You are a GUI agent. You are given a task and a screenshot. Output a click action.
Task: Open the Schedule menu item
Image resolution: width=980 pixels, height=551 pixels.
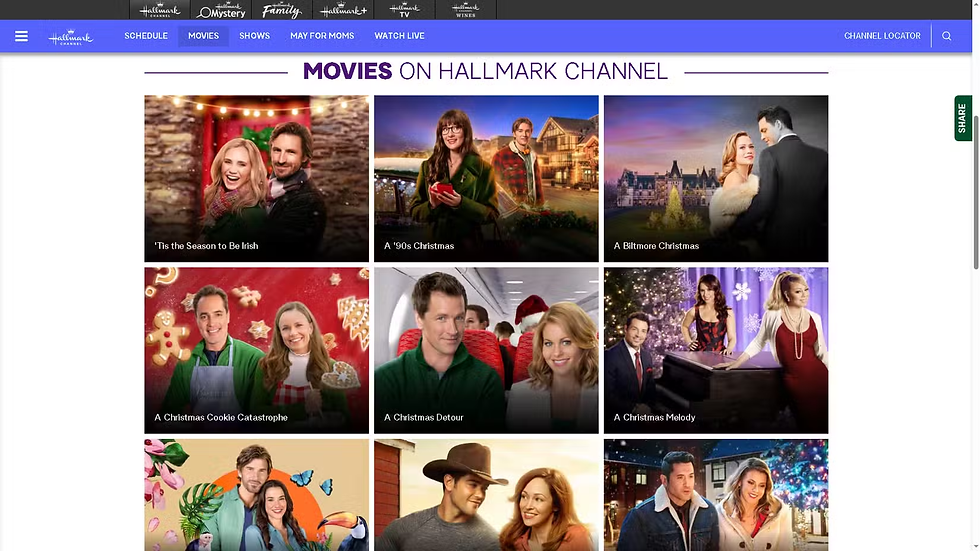point(146,36)
